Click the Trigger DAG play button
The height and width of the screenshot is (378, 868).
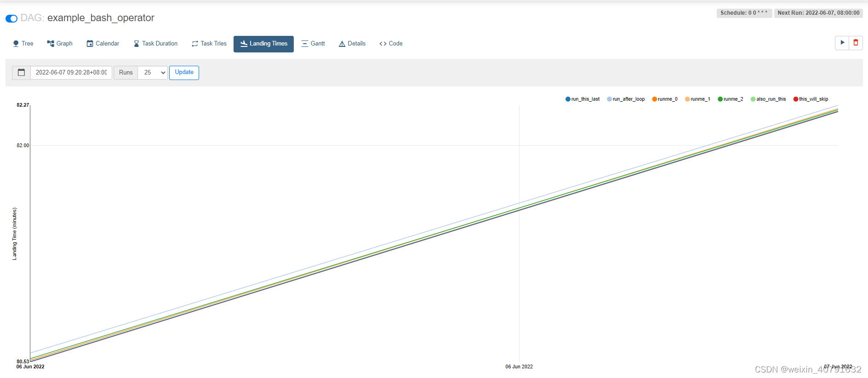tap(842, 43)
